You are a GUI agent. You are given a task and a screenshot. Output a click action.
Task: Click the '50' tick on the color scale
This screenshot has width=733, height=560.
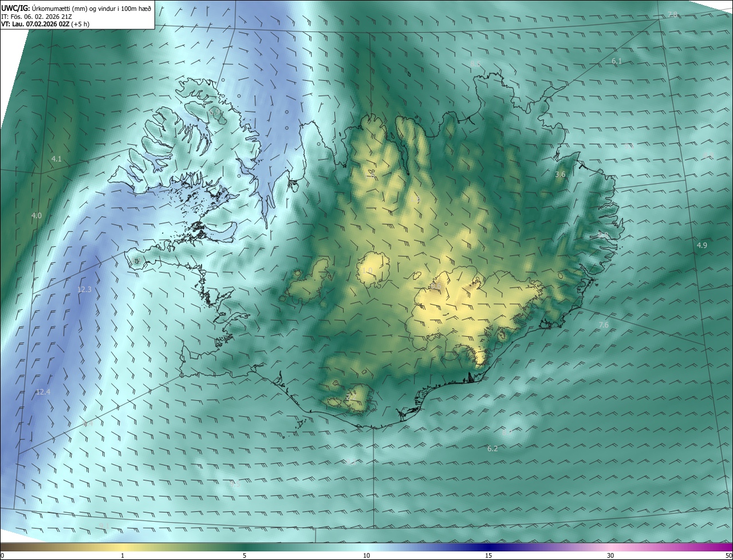click(728, 555)
